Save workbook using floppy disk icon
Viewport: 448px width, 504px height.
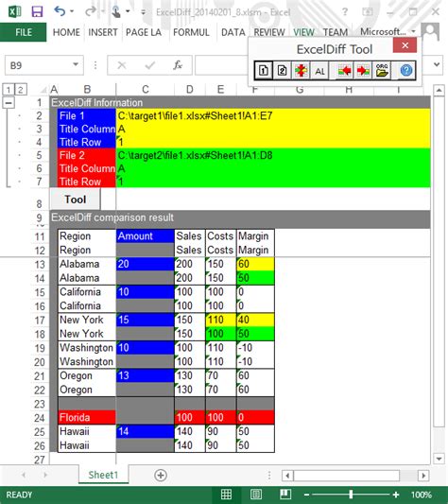tap(37, 11)
